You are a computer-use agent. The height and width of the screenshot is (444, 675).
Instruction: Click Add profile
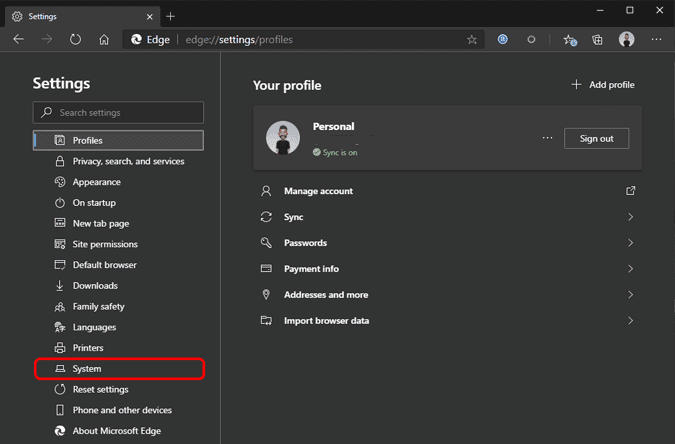point(603,85)
